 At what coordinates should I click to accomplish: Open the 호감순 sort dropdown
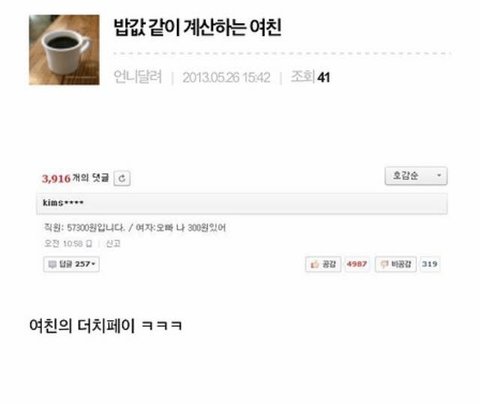click(416, 176)
